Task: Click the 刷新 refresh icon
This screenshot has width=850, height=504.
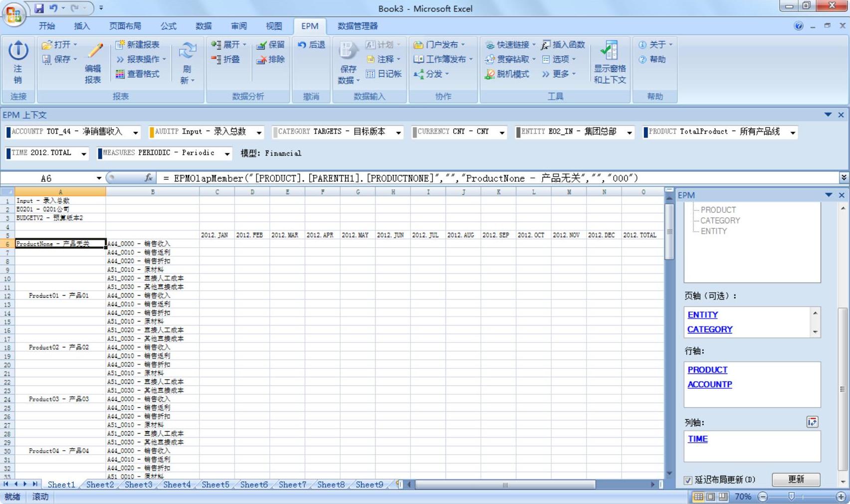Action: tap(187, 50)
